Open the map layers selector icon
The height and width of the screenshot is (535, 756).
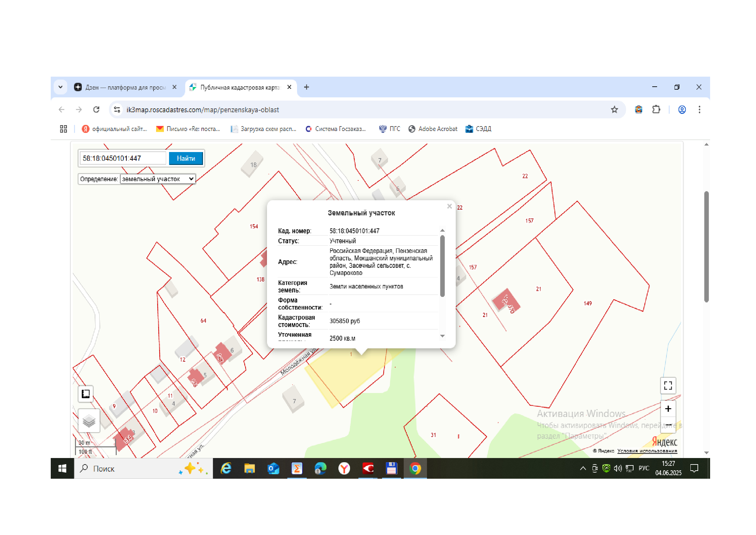tap(89, 421)
